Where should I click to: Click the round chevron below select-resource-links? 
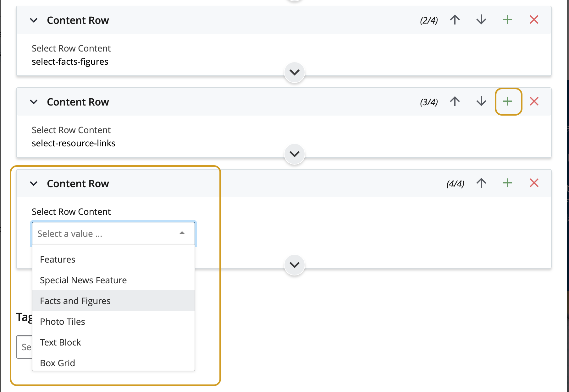click(294, 154)
